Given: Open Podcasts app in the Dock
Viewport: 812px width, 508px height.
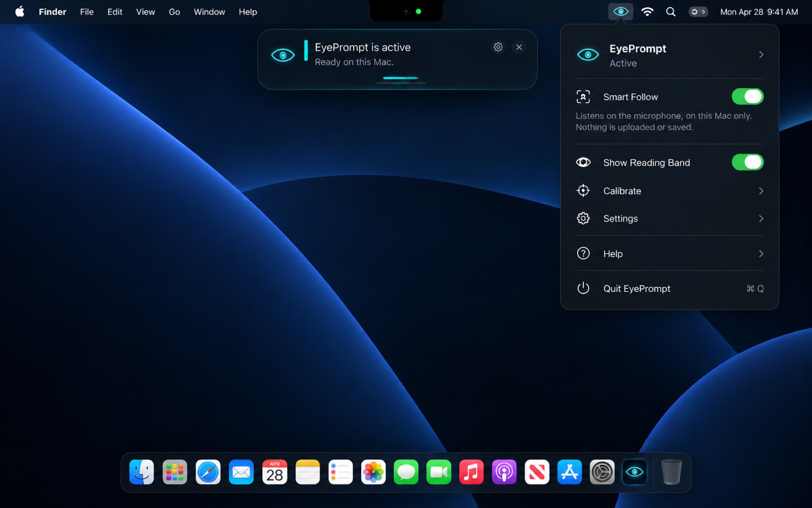Looking at the screenshot, I should (x=504, y=472).
